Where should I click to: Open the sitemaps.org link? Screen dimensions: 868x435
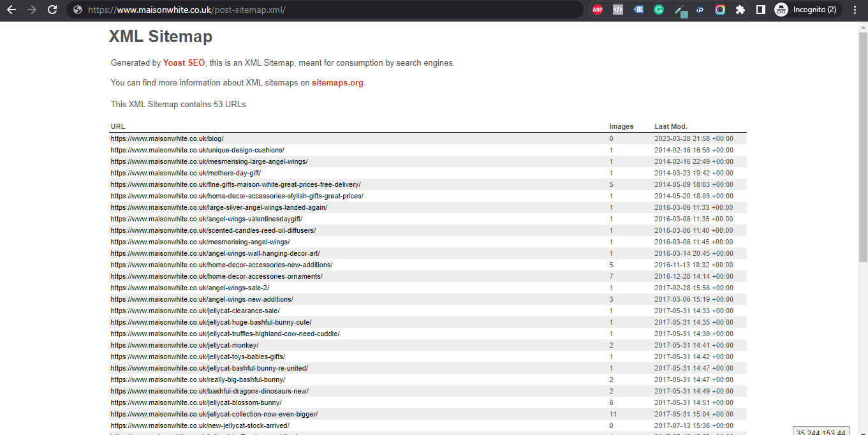point(337,83)
